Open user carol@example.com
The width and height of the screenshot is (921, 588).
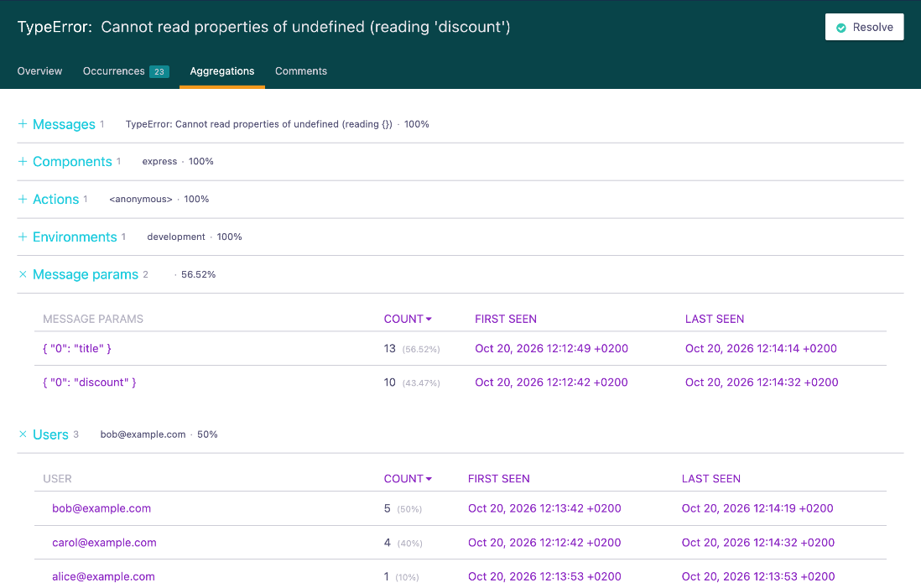point(104,543)
